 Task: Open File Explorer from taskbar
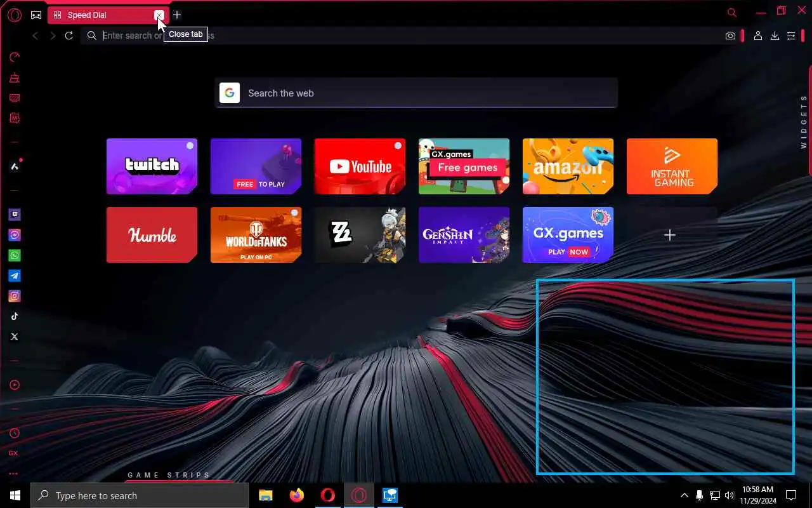pyautogui.click(x=266, y=495)
